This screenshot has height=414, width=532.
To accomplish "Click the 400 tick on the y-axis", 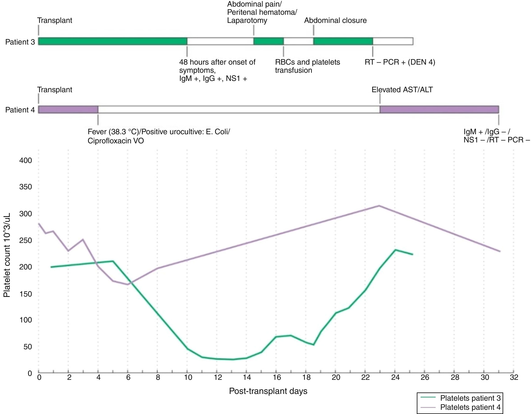I will coord(26,160).
